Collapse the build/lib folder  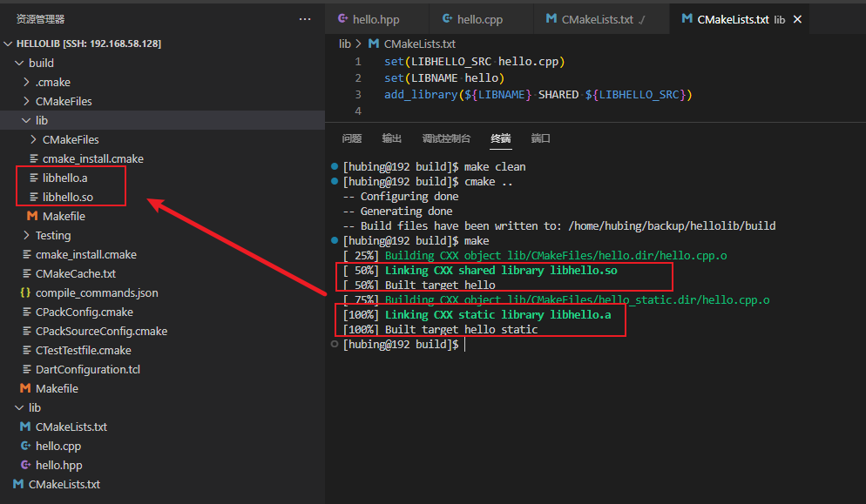26,120
